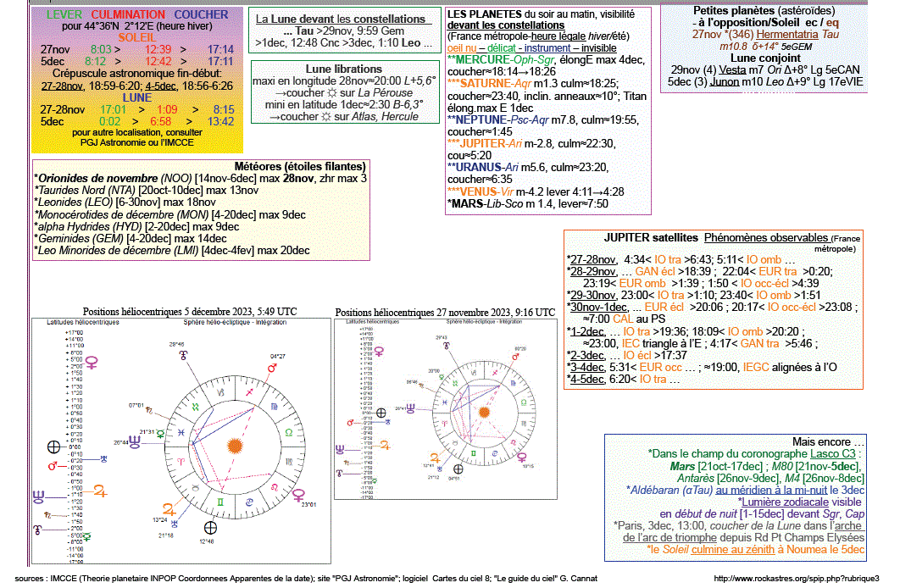
Task: Select Jupiter symbol near 12°41 on 27 novembre wheel
Action: pyautogui.click(x=435, y=458)
